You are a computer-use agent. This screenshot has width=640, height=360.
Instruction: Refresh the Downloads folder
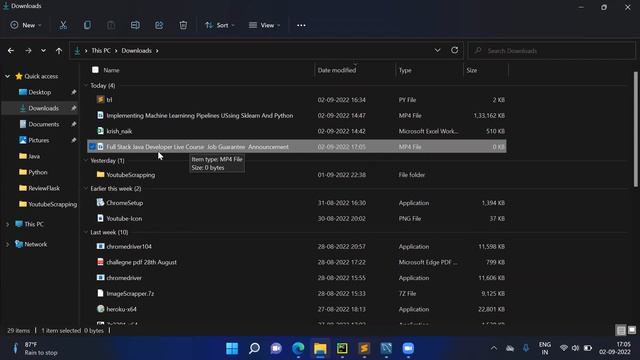click(454, 50)
